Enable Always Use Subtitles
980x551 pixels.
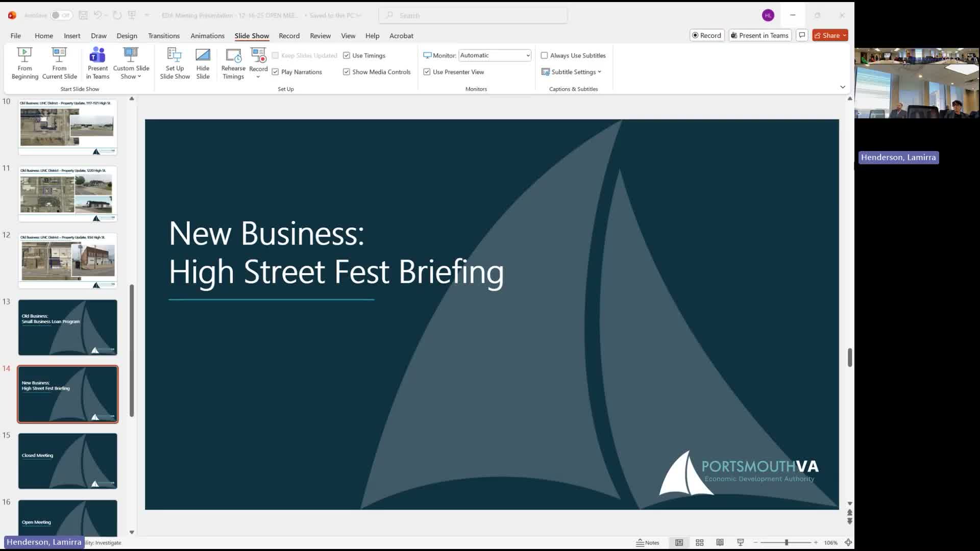pos(544,56)
